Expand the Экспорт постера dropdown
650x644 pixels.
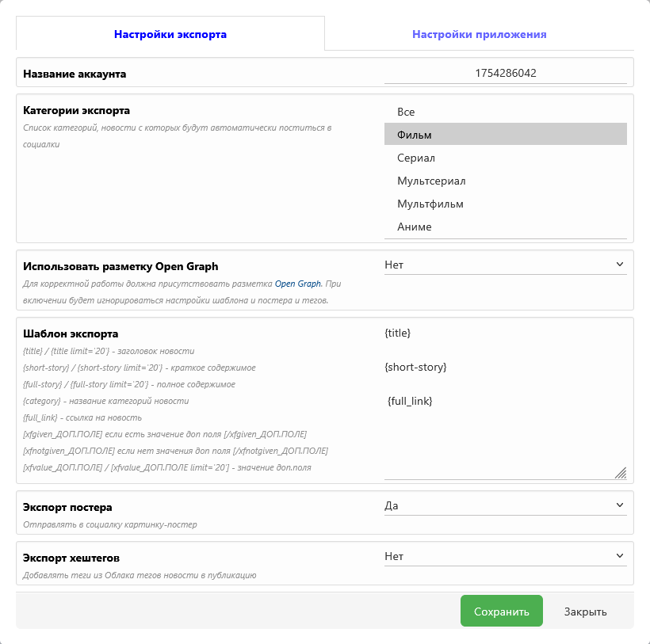coord(505,505)
